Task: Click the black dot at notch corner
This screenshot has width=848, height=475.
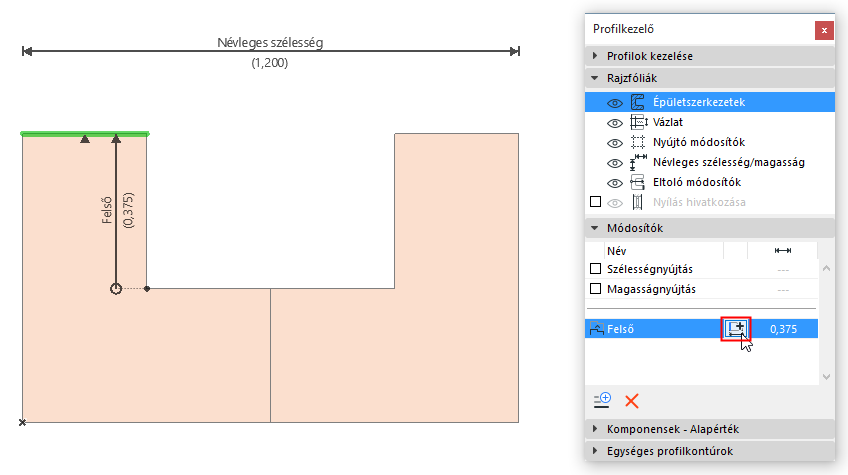Action: [x=147, y=289]
